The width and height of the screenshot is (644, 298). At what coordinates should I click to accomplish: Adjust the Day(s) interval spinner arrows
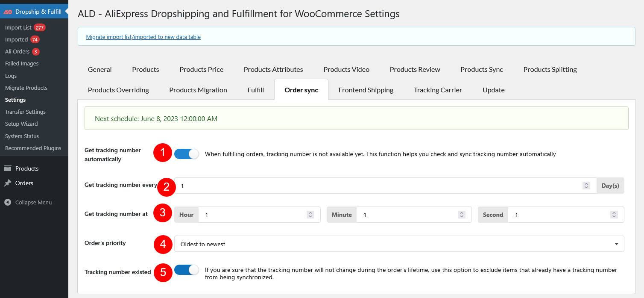click(586, 186)
